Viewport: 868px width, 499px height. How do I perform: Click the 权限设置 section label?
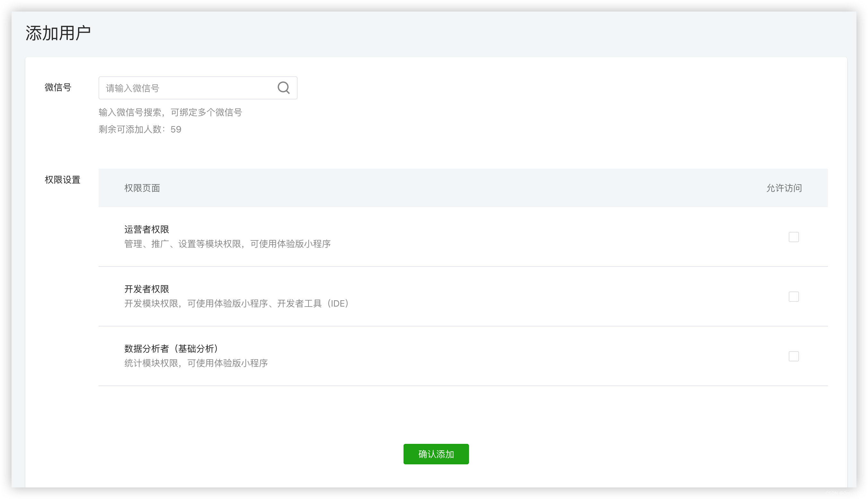62,180
